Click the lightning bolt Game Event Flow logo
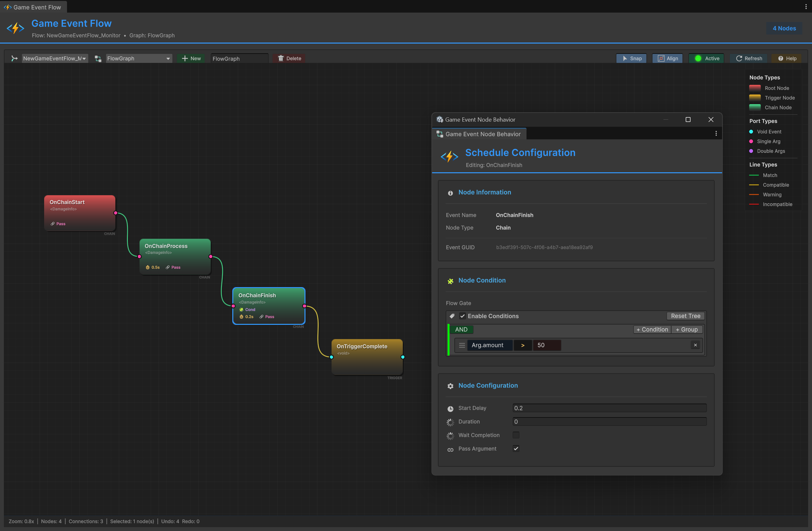 pyautogui.click(x=15, y=28)
